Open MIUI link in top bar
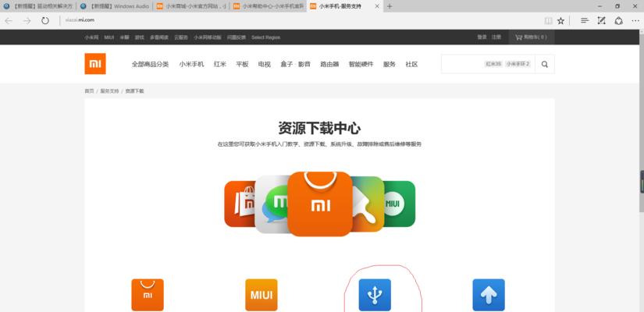The height and width of the screenshot is (312, 644). click(109, 37)
